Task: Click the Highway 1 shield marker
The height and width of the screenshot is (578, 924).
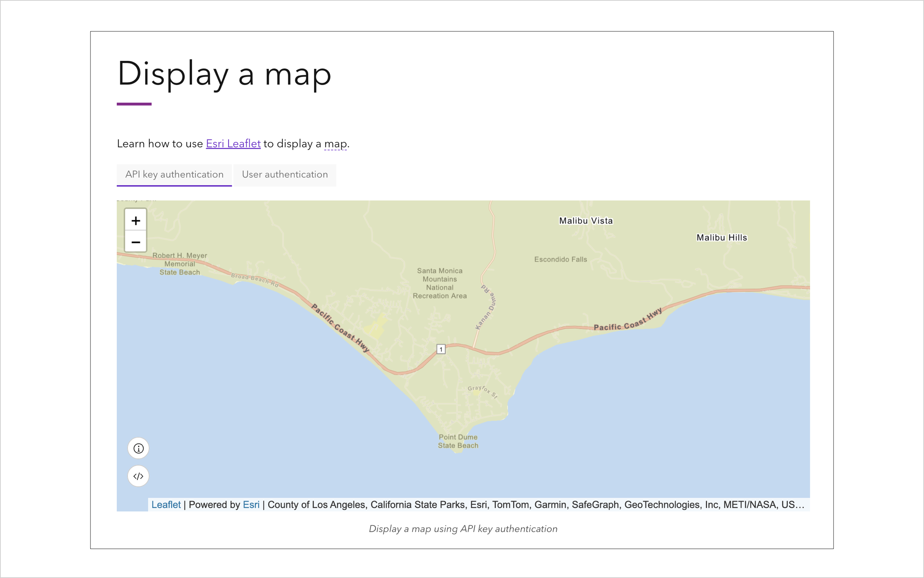Action: pyautogui.click(x=441, y=349)
